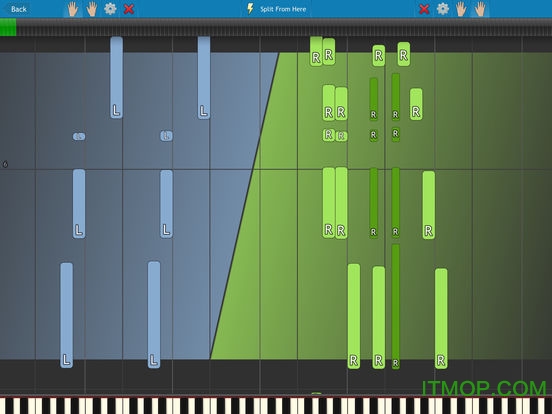The height and width of the screenshot is (414, 552).
Task: Select the left-hand icon next to Back
Action: pyautogui.click(x=73, y=9)
